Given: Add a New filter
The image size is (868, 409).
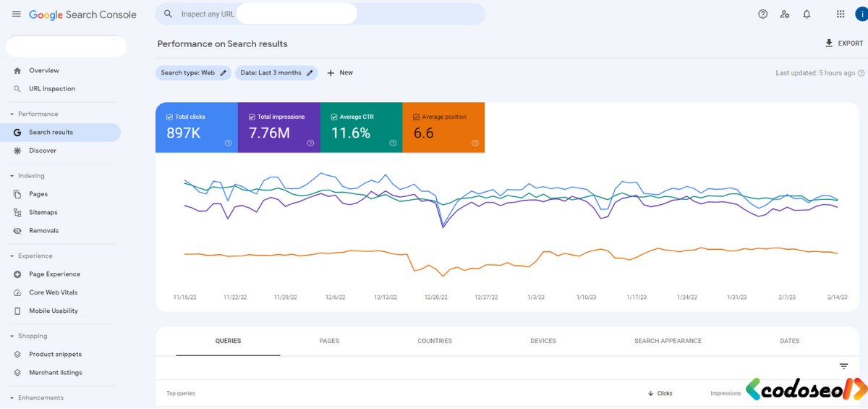Looking at the screenshot, I should 340,72.
